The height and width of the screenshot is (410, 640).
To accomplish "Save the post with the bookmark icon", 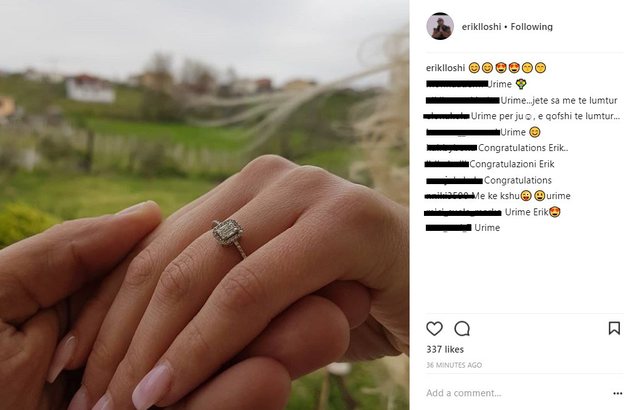I will click(614, 328).
